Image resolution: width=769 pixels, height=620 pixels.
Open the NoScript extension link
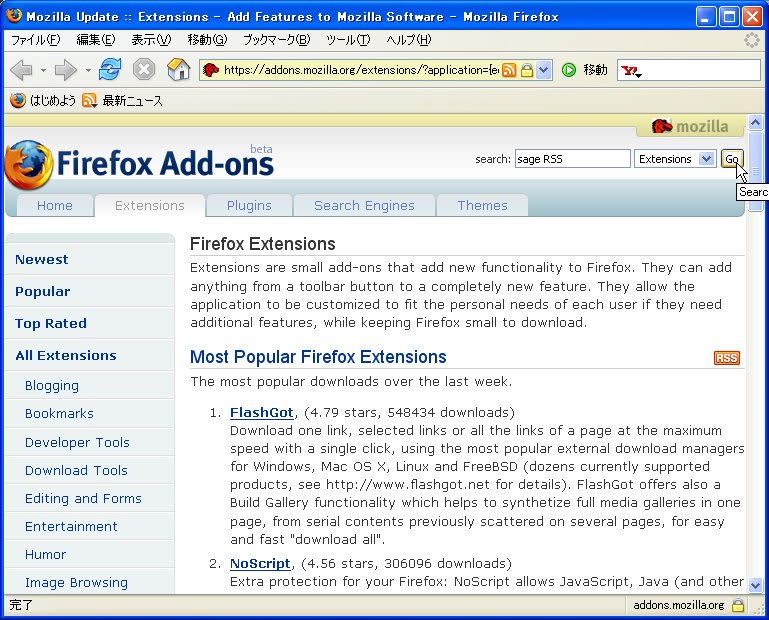tap(260, 564)
